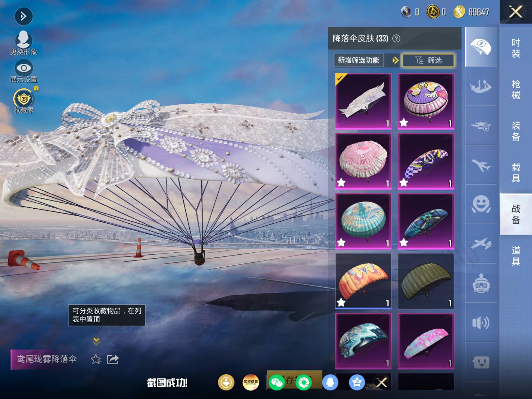Click the yellow double chevron below tooltip

[x=96, y=341]
